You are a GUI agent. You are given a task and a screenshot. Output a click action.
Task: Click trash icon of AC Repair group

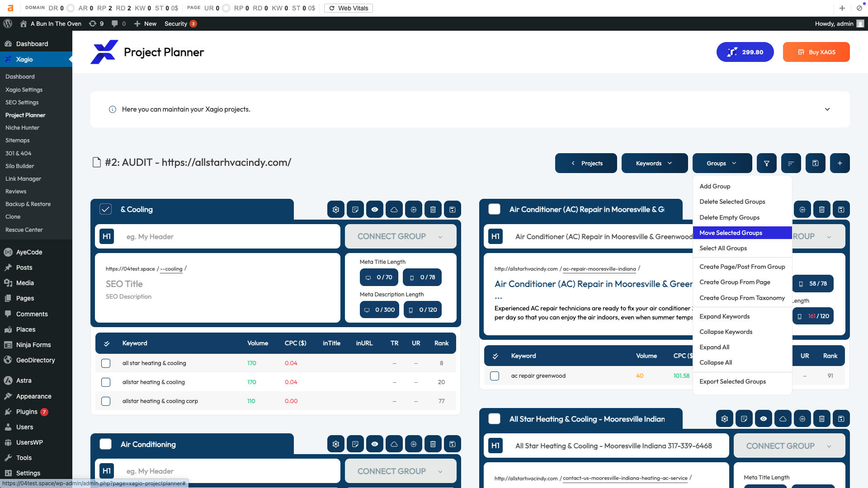point(821,210)
